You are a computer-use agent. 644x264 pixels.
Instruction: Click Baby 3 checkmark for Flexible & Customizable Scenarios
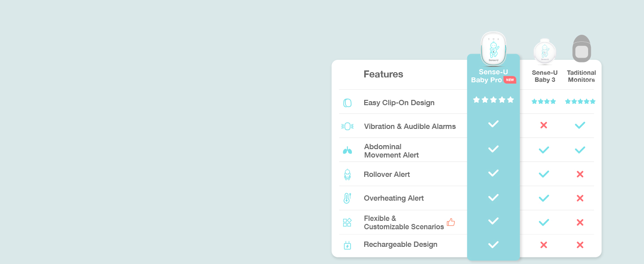[x=544, y=223]
